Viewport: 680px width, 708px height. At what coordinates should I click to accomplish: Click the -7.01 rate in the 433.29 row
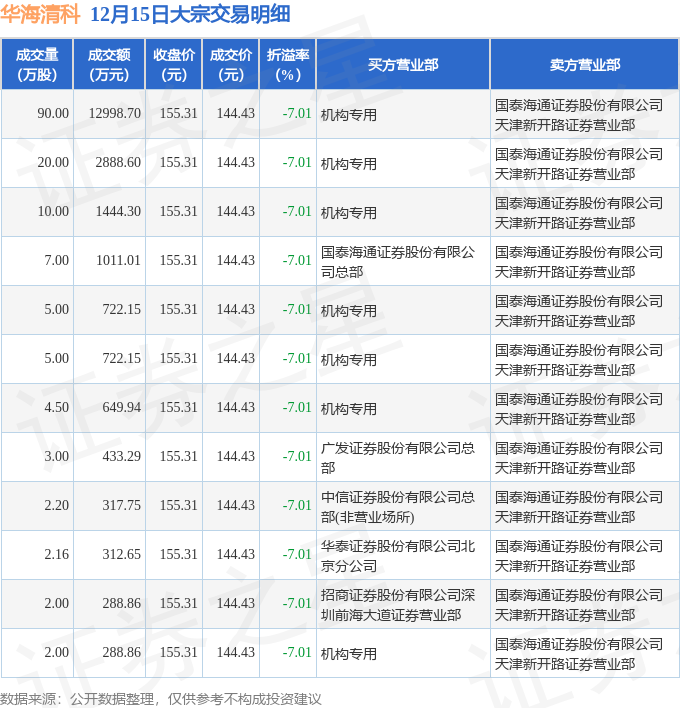tap(297, 456)
